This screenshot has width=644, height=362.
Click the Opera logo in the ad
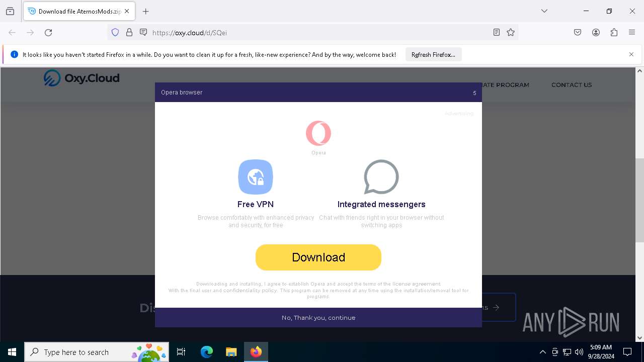318,133
